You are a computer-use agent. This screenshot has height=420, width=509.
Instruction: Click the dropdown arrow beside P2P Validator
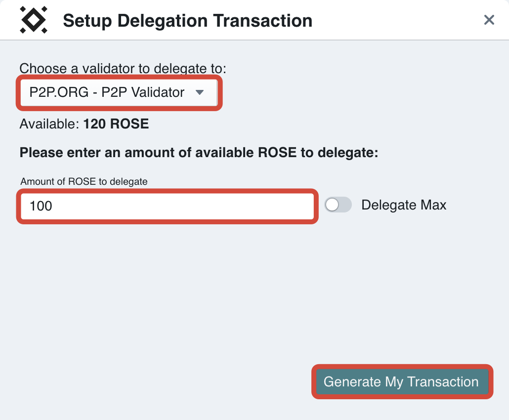(200, 92)
